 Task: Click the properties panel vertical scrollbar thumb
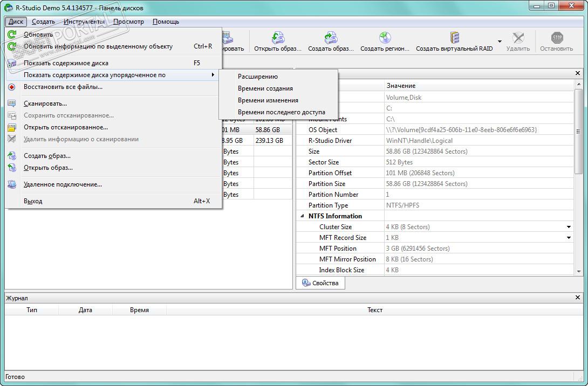578,131
